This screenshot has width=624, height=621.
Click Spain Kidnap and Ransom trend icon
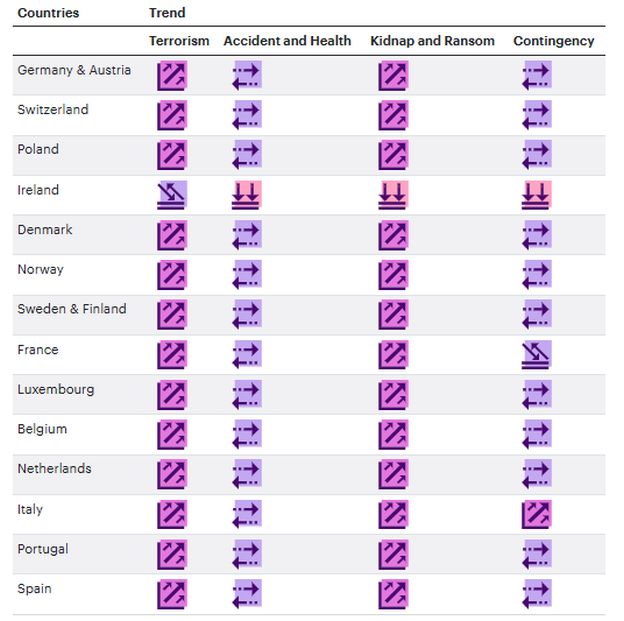[393, 594]
